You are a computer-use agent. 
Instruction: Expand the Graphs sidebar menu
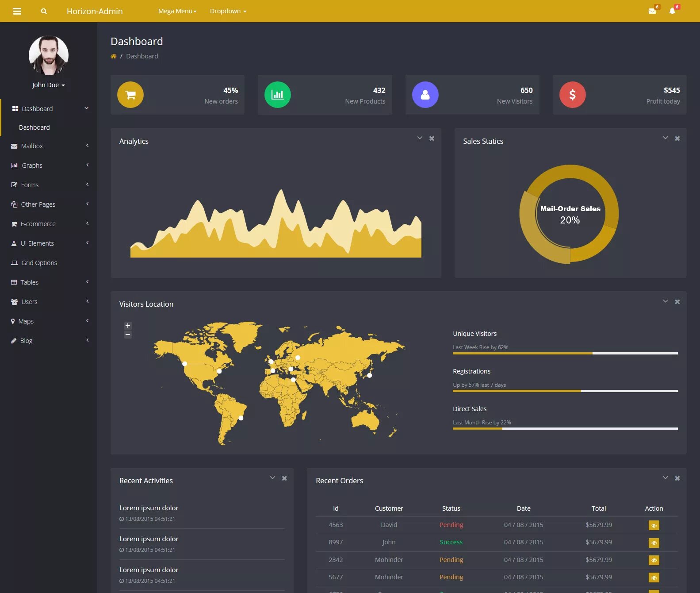click(x=49, y=166)
